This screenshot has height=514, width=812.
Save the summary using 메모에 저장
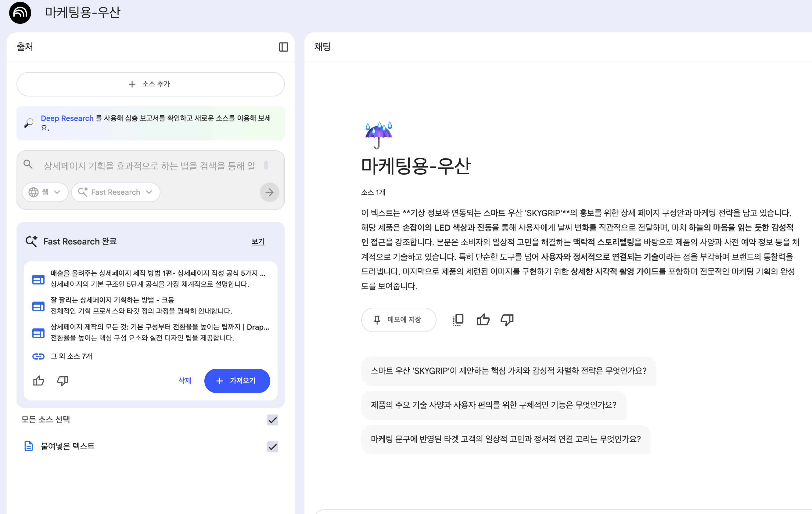pyautogui.click(x=399, y=320)
